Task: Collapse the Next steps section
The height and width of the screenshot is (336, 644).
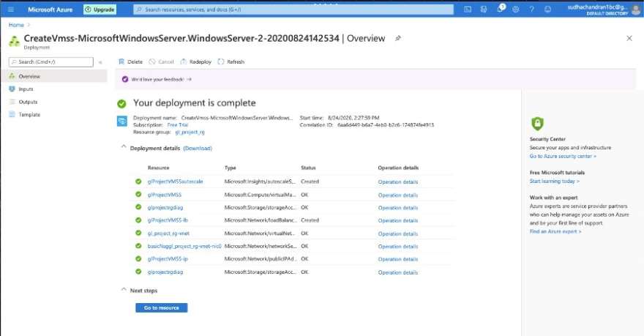Action: click(124, 289)
